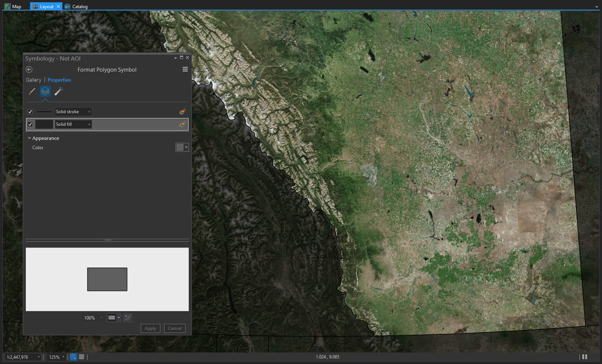Screen dimensions: 602x364
Task: Close the Layout tab
Action: click(58, 6)
